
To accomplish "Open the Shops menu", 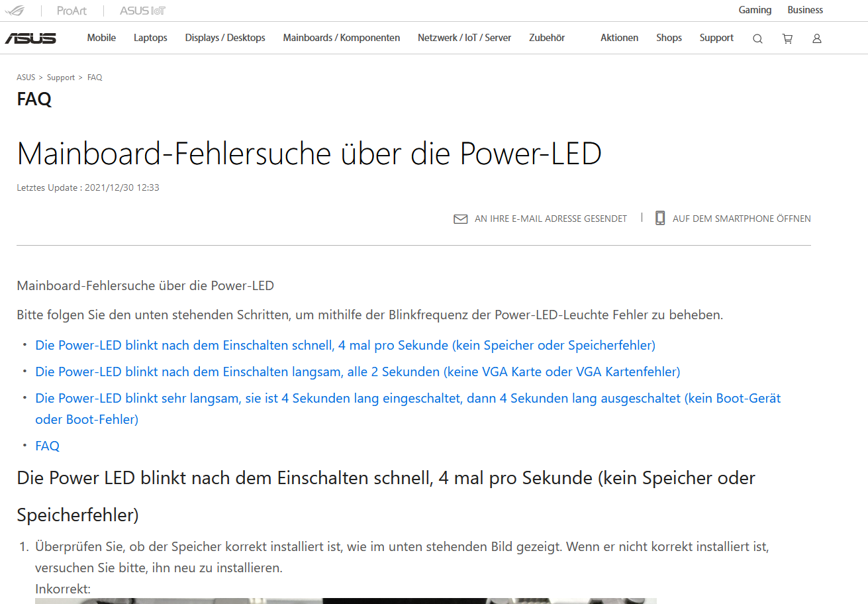I will click(669, 38).
